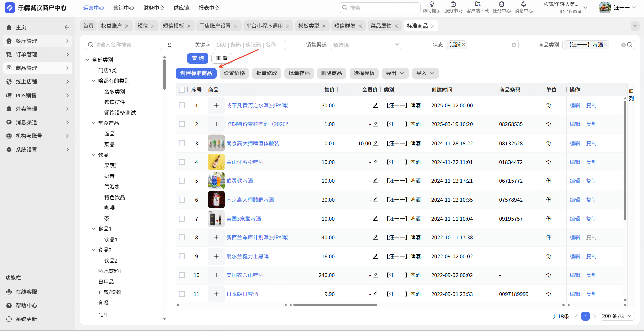The height and width of the screenshot is (331, 644).
Task: Open 帮助中心 question icon
Action: tap(9, 306)
